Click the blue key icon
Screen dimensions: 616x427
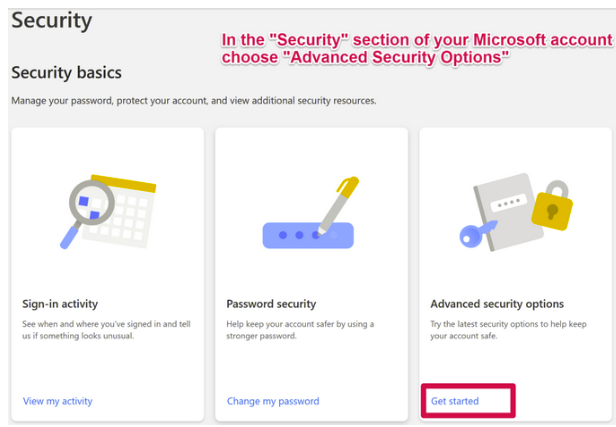478,234
